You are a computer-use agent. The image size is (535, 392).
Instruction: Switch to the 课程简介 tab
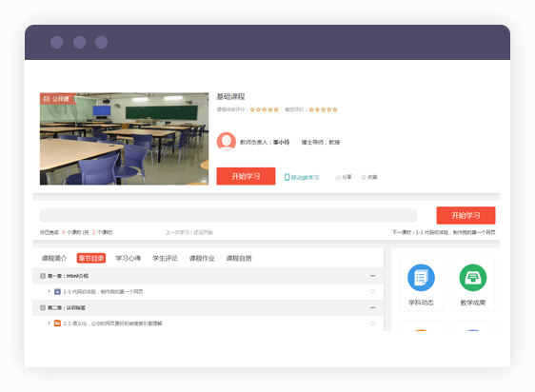54,258
